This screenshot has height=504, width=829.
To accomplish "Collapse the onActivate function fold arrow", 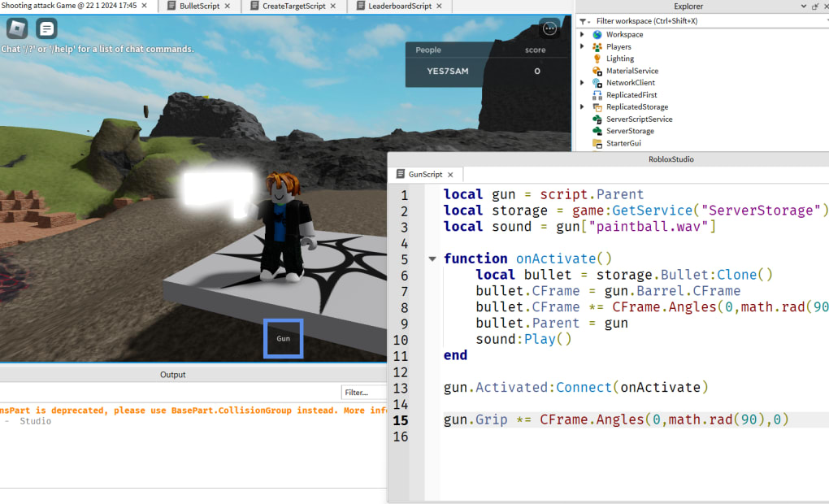I will pyautogui.click(x=432, y=259).
